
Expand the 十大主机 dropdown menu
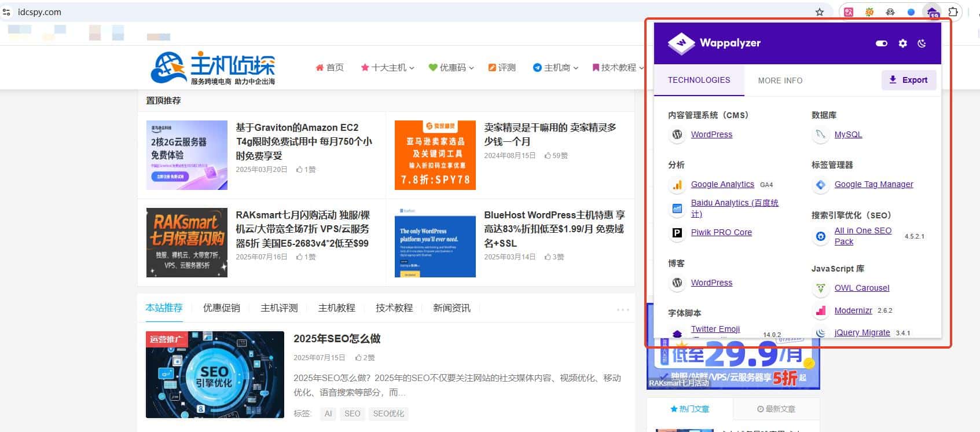click(388, 68)
